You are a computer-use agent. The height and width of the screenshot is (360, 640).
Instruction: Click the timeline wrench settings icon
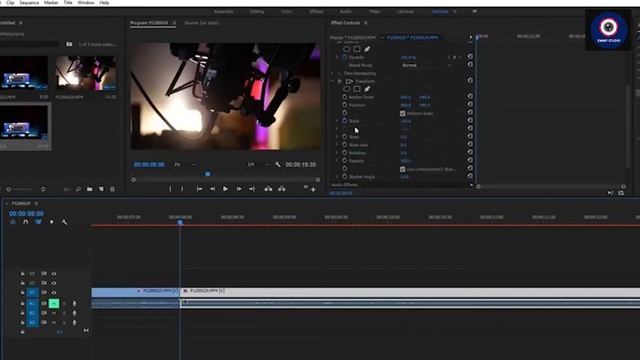point(64,222)
